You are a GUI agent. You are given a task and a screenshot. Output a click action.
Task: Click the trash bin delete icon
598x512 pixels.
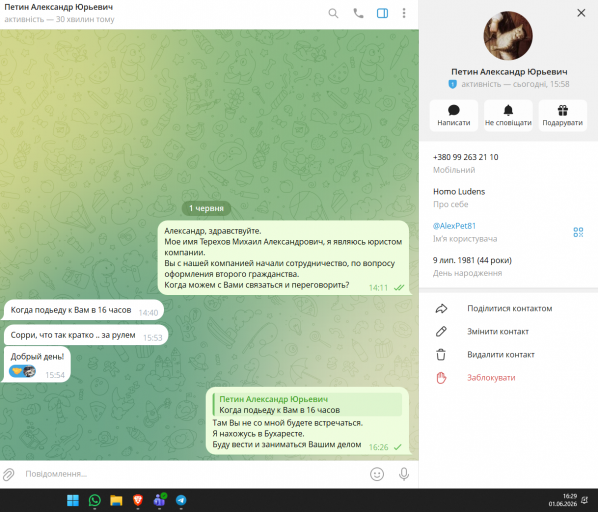coord(441,355)
